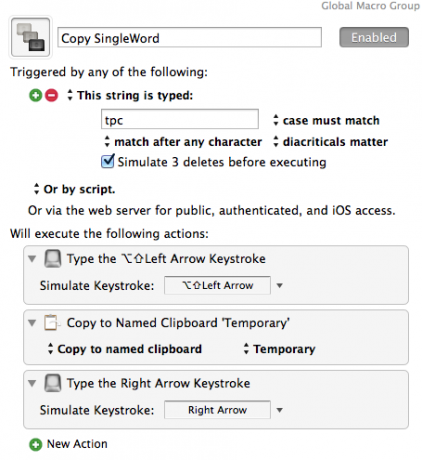Screen dimensions: 422x460
Task: Open the diacriticals matter popup
Action: tap(330, 142)
